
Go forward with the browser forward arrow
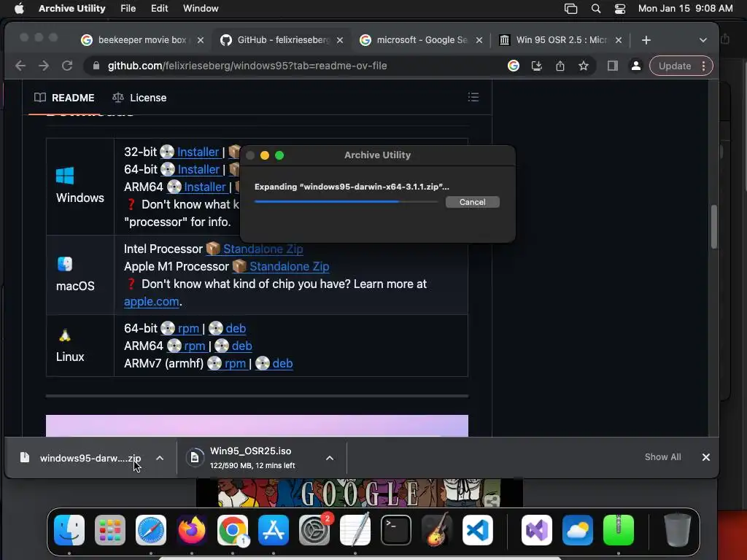(44, 66)
